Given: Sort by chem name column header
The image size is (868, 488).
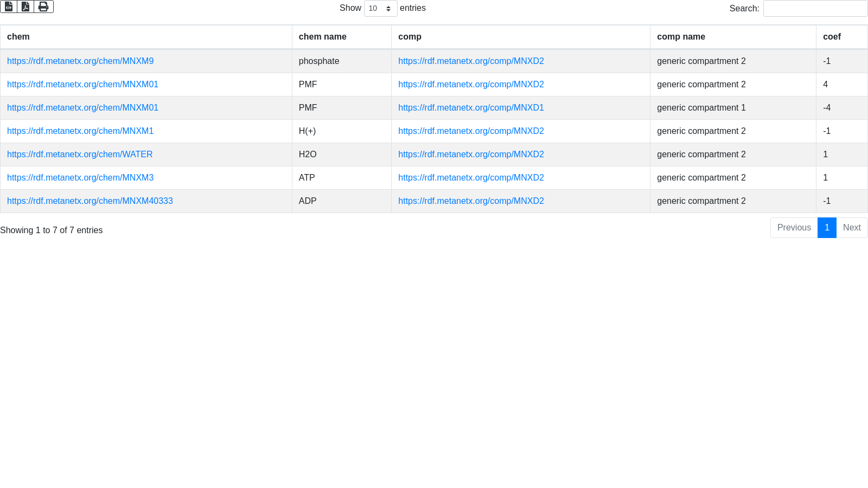Looking at the screenshot, I should (322, 37).
